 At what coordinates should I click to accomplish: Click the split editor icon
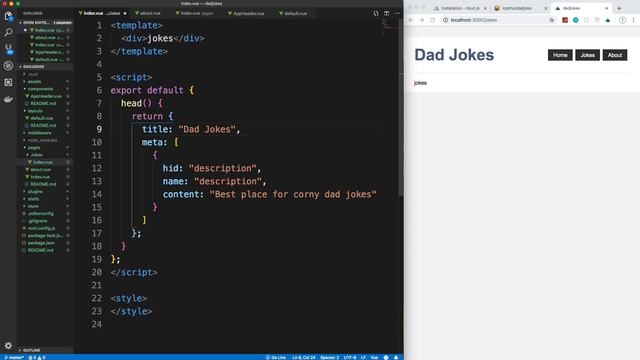pos(387,13)
